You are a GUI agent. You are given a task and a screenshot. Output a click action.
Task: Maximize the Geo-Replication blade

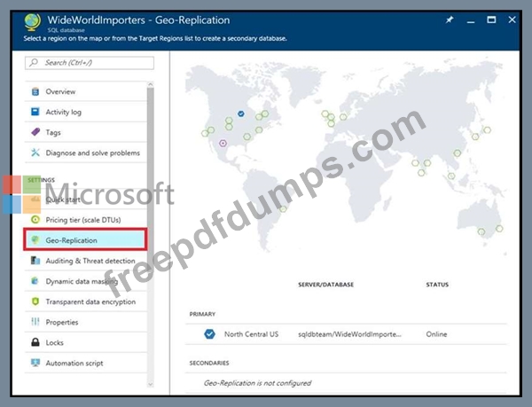tap(491, 20)
